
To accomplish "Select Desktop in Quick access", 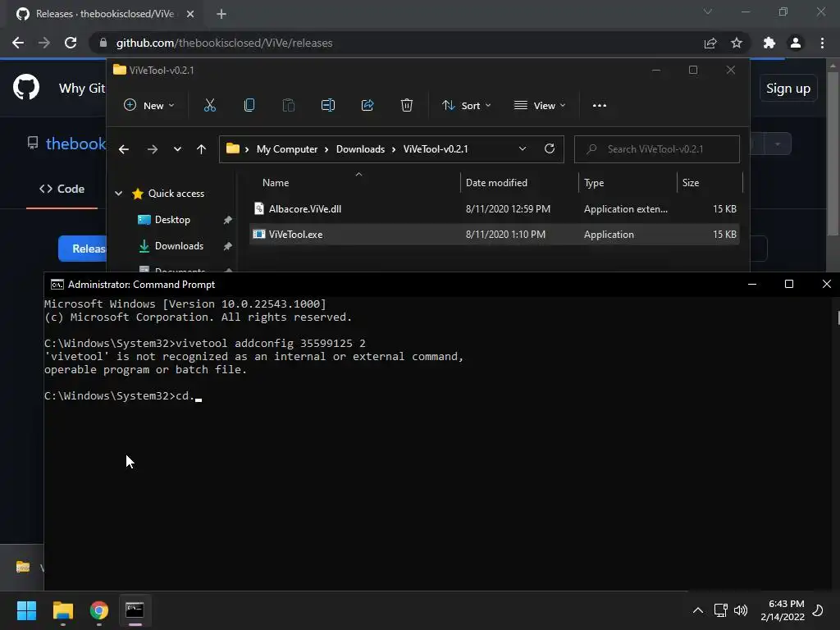I will pos(172,220).
